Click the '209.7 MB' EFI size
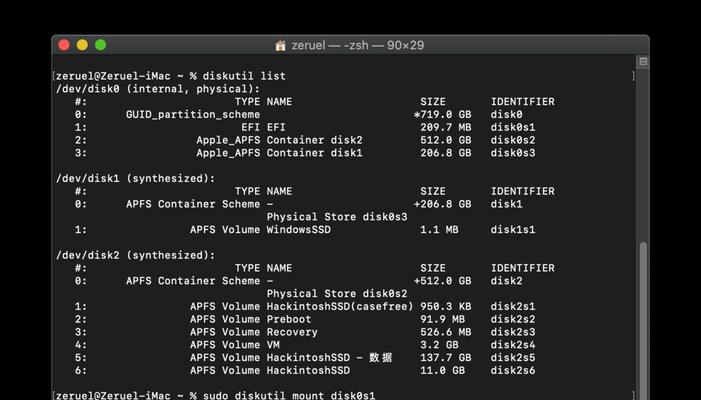The width and height of the screenshot is (701, 400). [446, 127]
